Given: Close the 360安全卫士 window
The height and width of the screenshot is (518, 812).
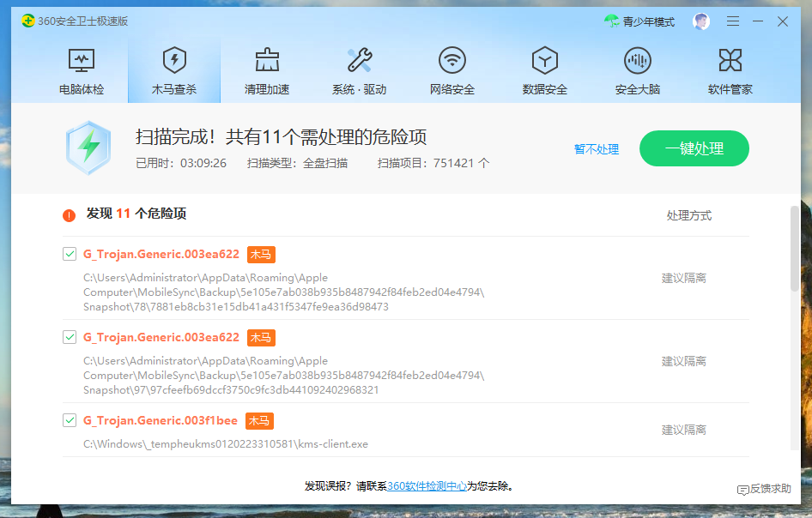Looking at the screenshot, I should click(783, 21).
